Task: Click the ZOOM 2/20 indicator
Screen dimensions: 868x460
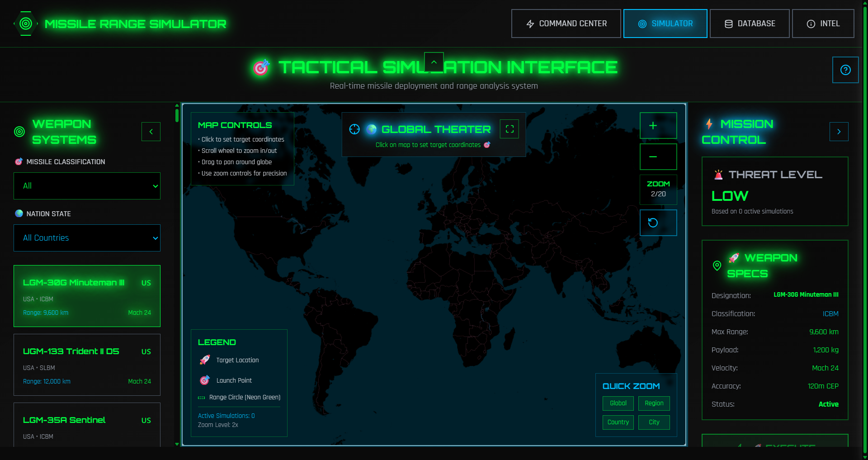Action: point(658,190)
